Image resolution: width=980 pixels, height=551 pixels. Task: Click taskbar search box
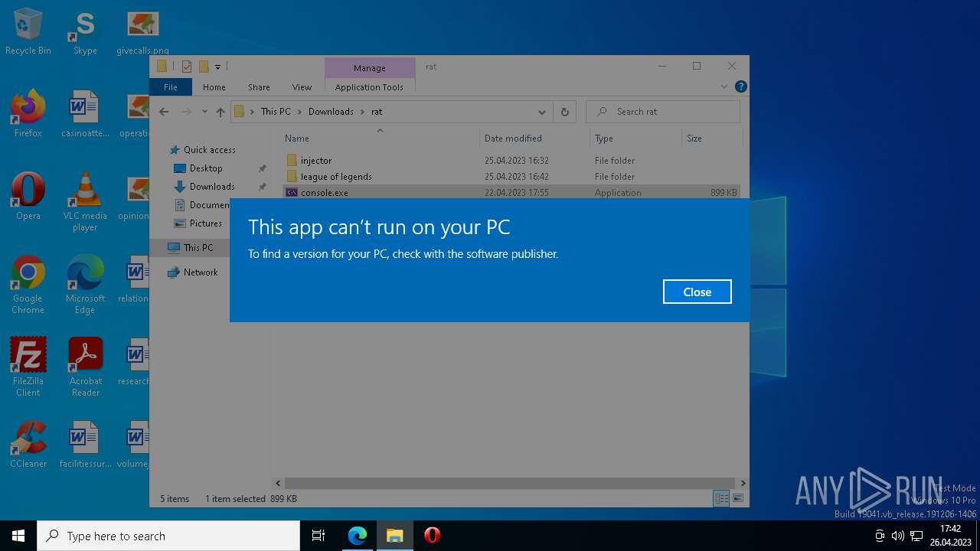click(168, 536)
